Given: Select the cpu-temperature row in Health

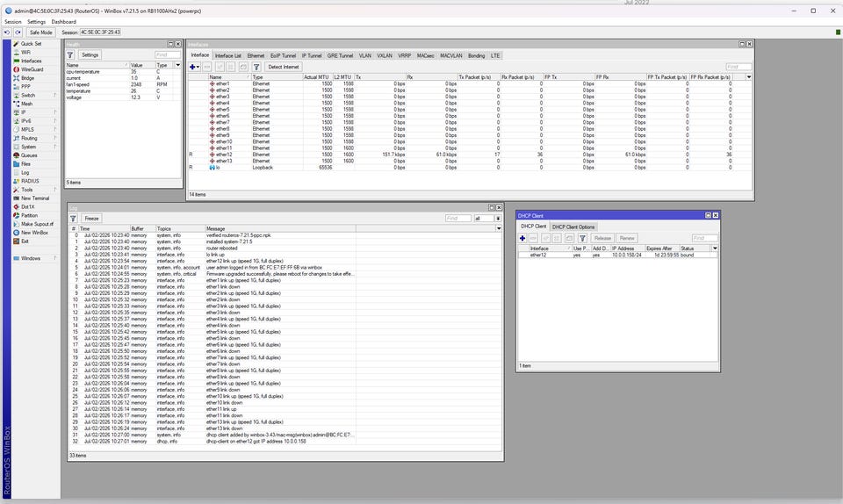Looking at the screenshot, I should [123, 71].
